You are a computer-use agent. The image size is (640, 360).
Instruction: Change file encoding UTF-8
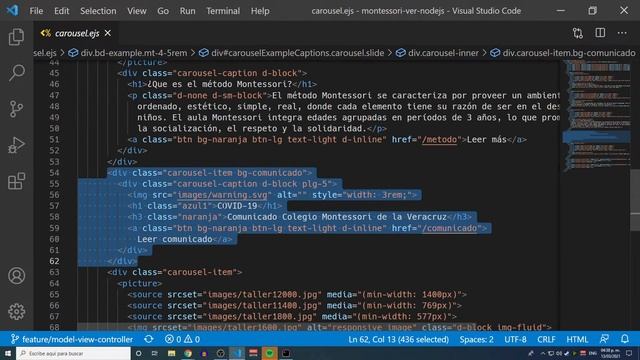[x=515, y=339]
